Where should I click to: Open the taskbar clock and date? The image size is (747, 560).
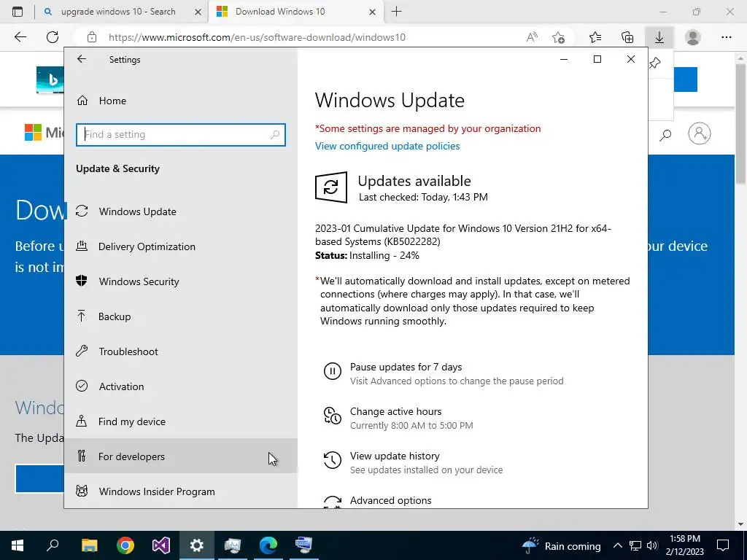tap(684, 545)
